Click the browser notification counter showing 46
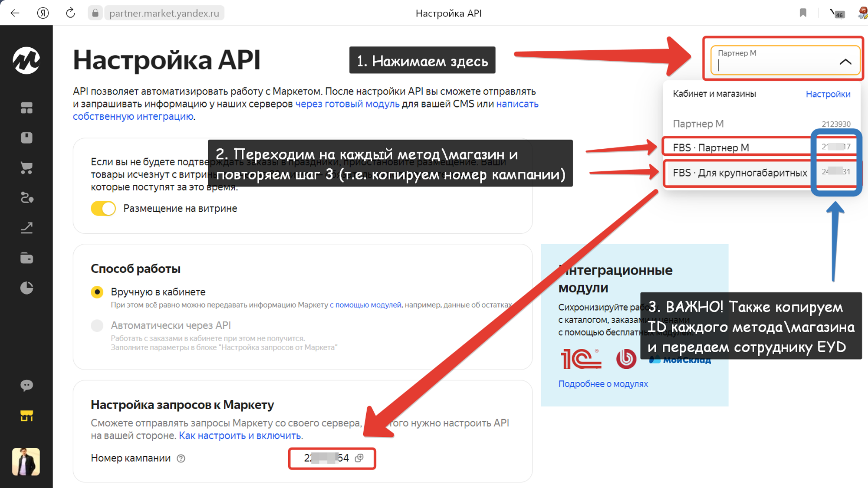The height and width of the screenshot is (488, 868). click(x=839, y=14)
